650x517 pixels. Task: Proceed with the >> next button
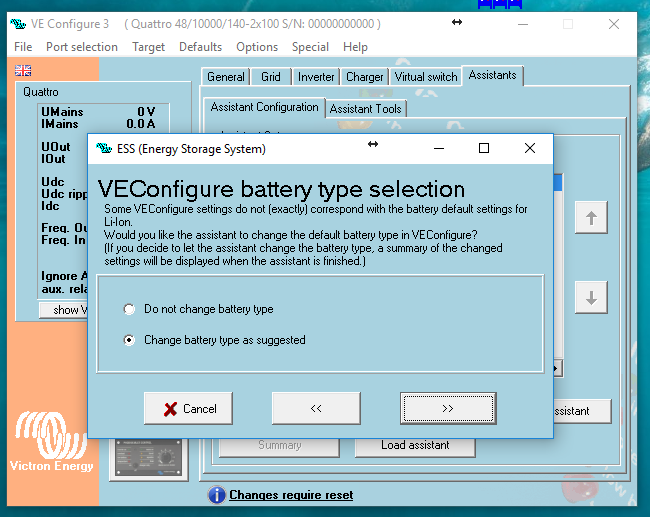click(x=448, y=408)
